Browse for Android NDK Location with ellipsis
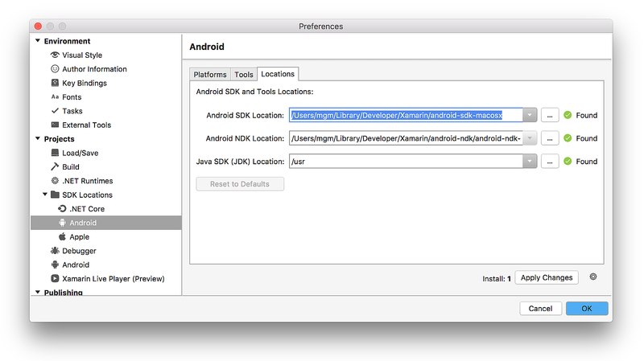 (550, 138)
